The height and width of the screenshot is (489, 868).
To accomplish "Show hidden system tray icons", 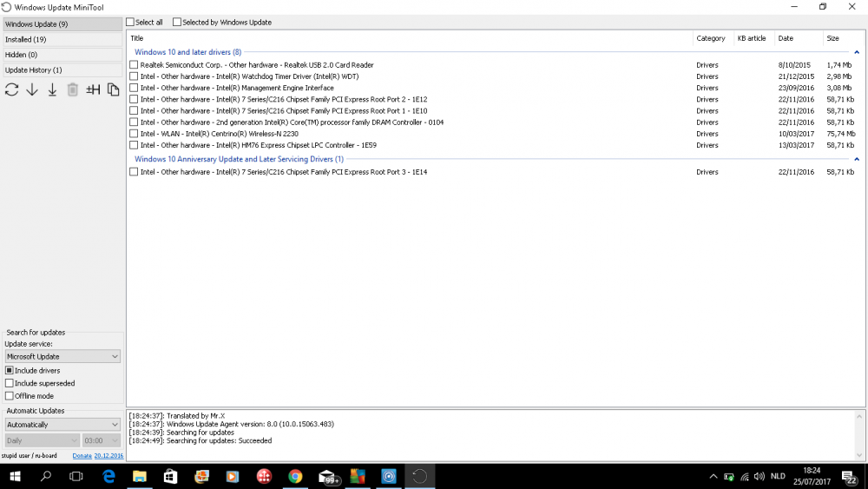I will (x=713, y=476).
